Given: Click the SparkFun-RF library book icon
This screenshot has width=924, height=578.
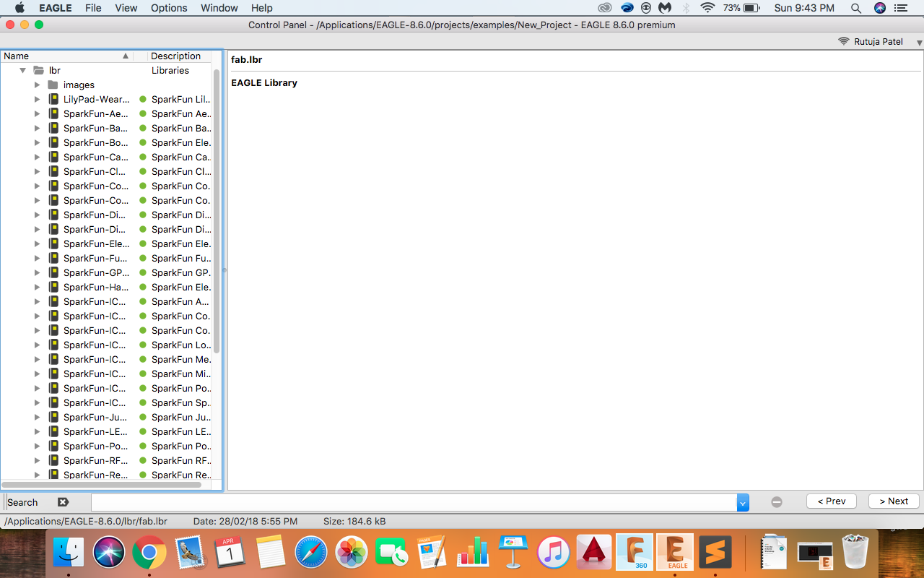Looking at the screenshot, I should pos(53,460).
